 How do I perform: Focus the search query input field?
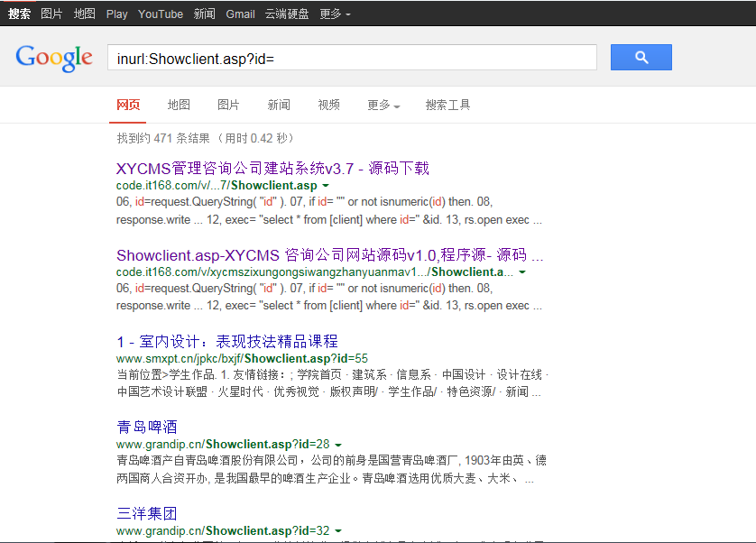[352, 58]
